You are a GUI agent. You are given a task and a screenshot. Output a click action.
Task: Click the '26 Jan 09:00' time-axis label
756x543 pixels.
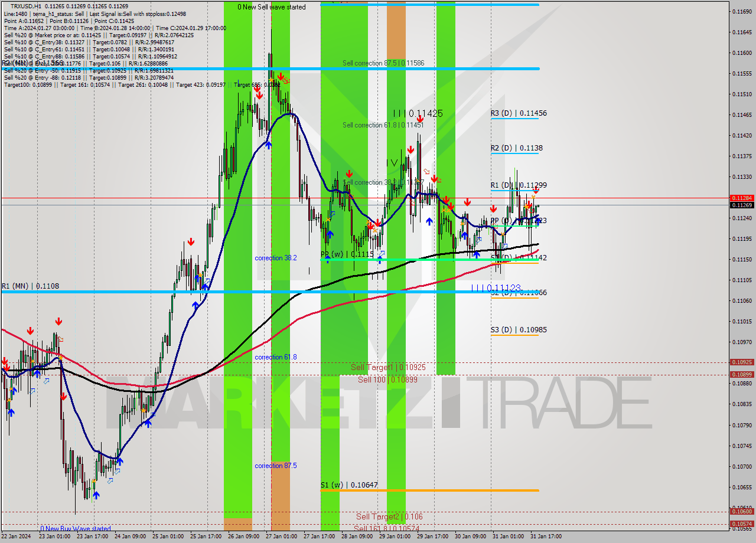pos(243,537)
